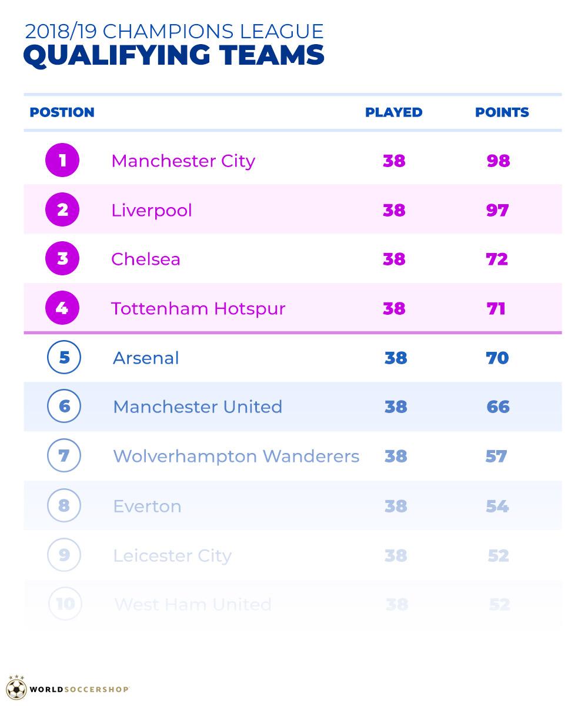Click the position 4 circle badge

(62, 308)
